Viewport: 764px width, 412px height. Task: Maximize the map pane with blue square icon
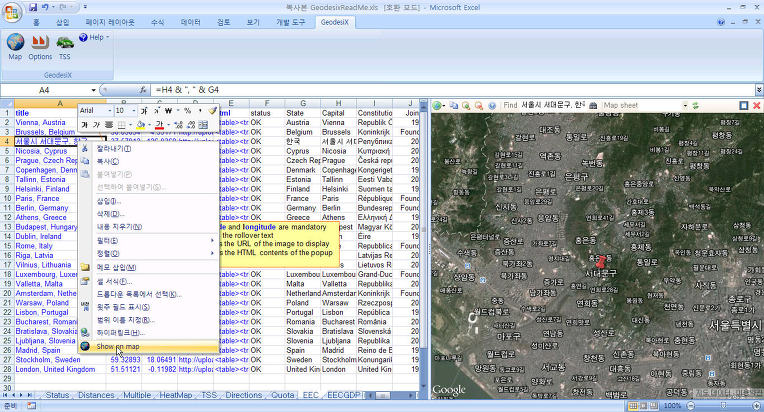pos(744,105)
